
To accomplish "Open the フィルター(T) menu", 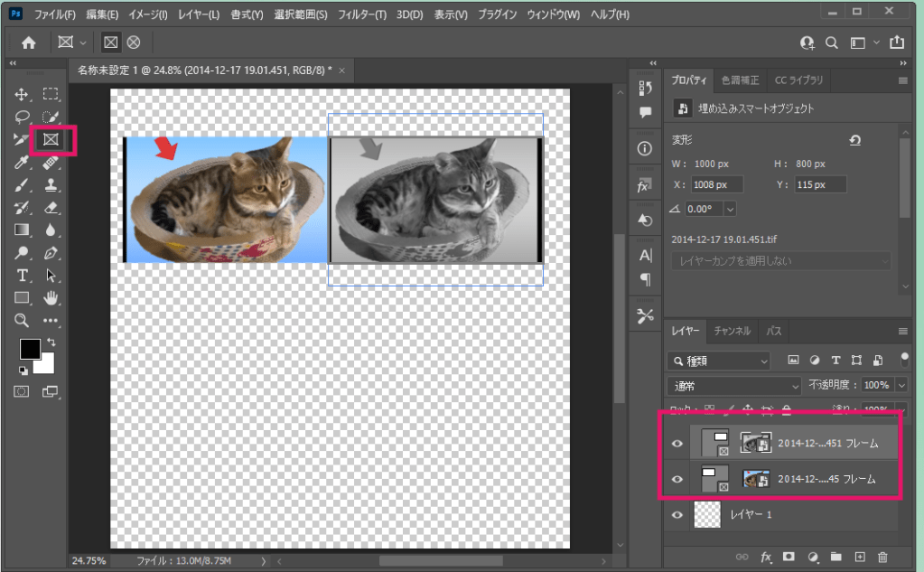I will coord(361,15).
